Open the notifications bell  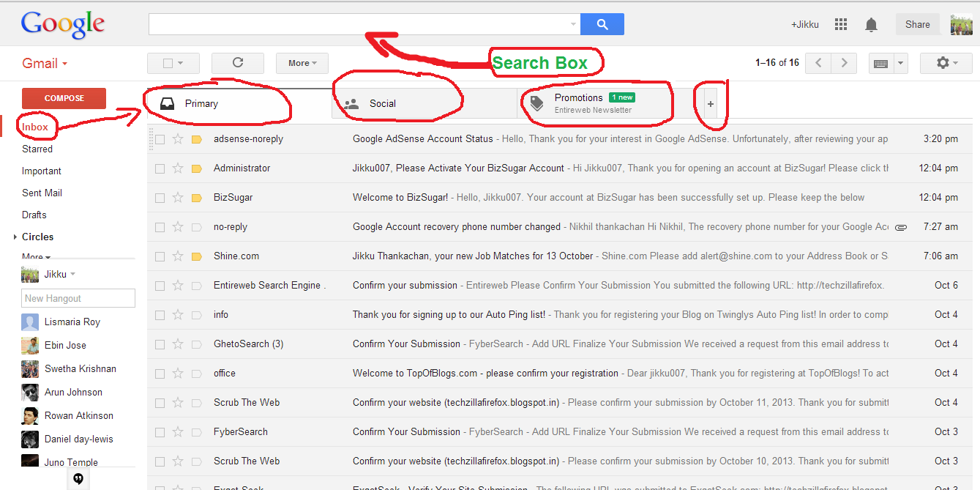[871, 25]
